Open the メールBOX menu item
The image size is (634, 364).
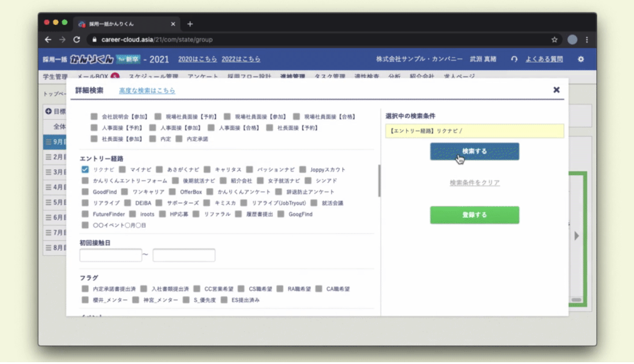pos(93,77)
